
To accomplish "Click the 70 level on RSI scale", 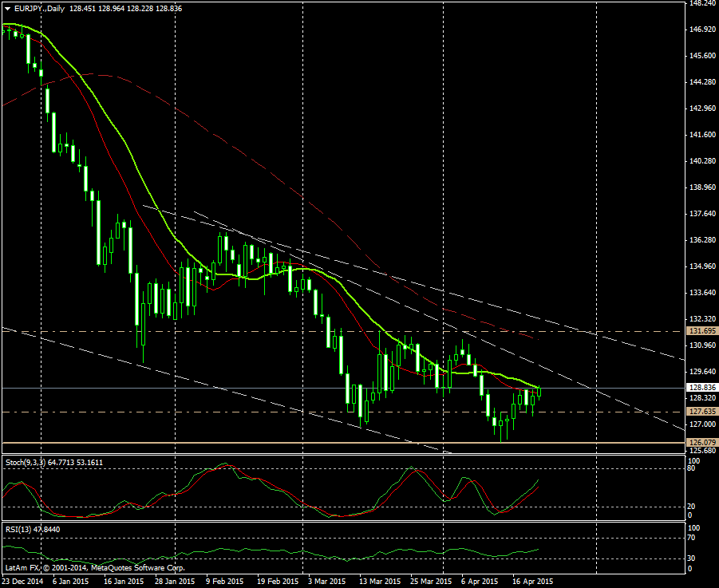I will (x=693, y=539).
